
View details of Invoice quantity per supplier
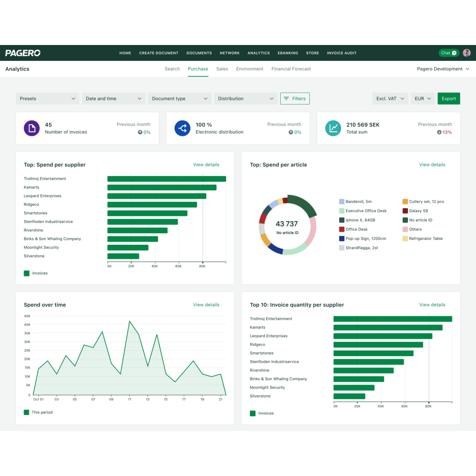click(432, 305)
